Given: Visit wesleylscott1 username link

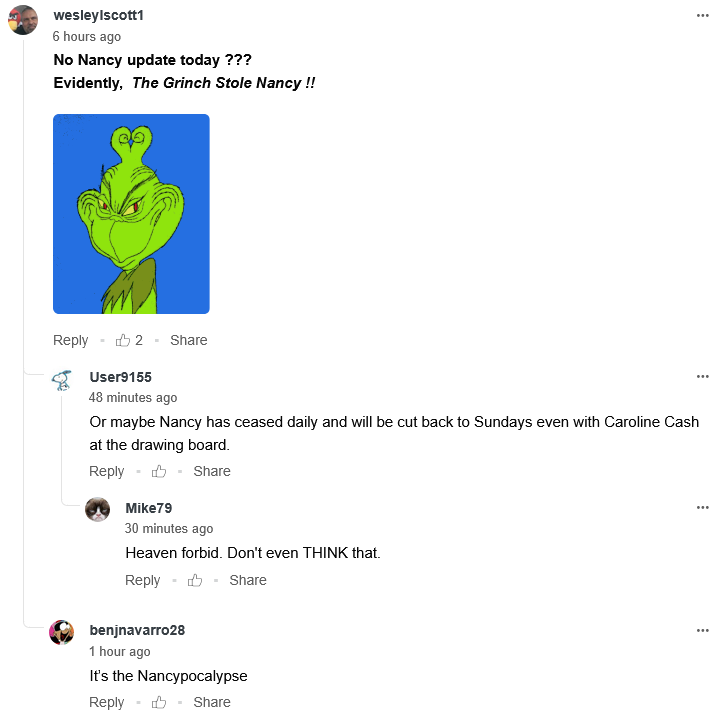Looking at the screenshot, I should pyautogui.click(x=99, y=15).
